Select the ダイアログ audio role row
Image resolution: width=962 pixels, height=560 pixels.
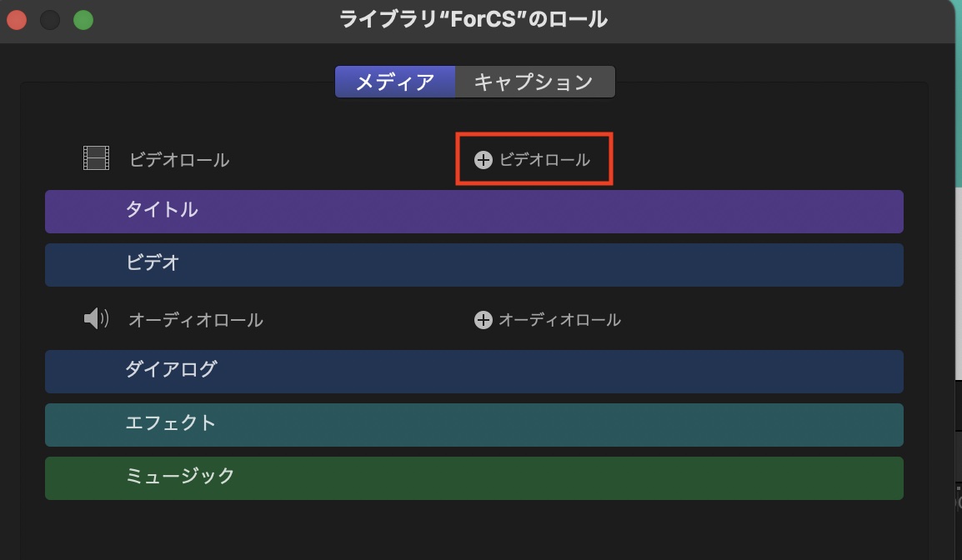(473, 371)
